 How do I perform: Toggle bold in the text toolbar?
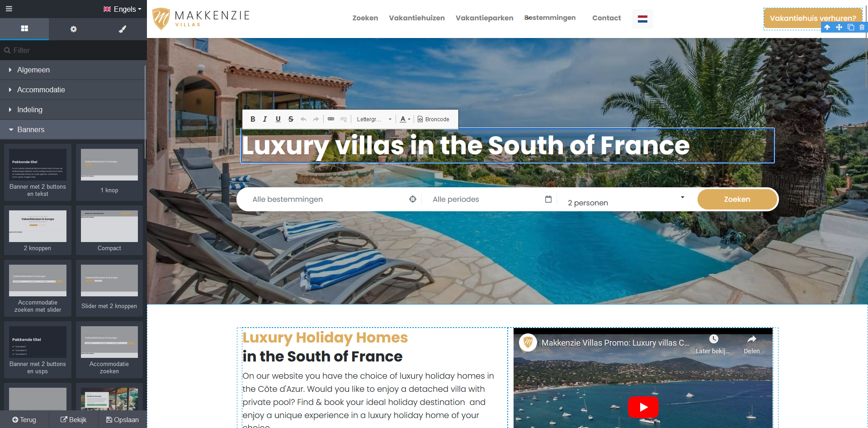(253, 119)
